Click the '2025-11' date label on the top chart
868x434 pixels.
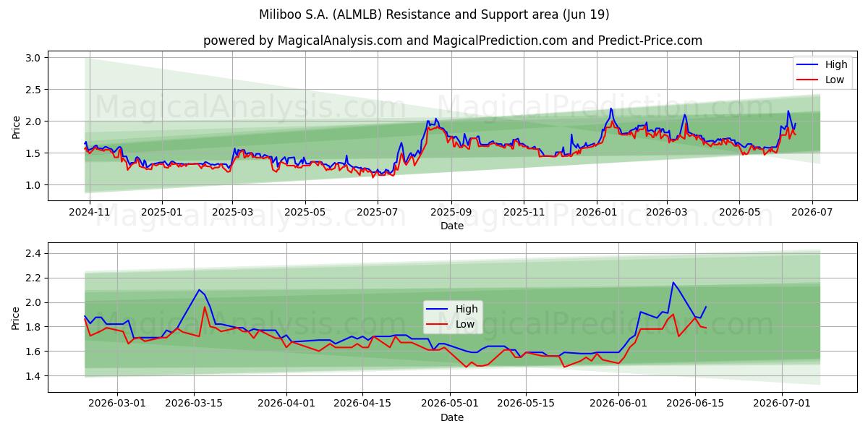pos(523,213)
